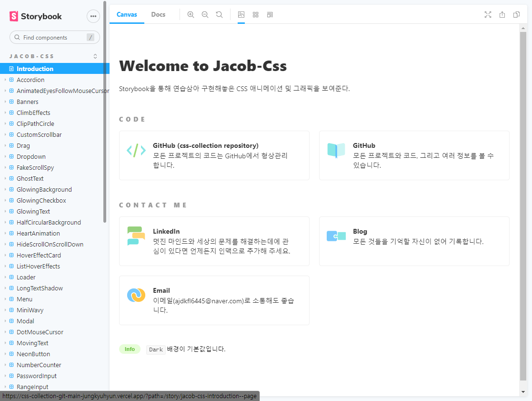Click the swirl Email icon
This screenshot has height=401, width=532.
point(136,295)
